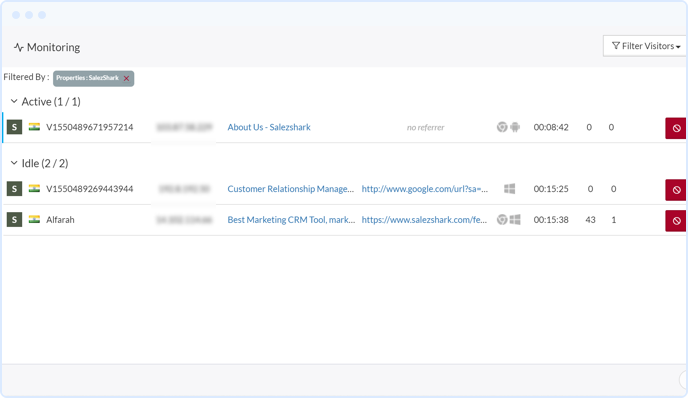
Task: Click Windows icon in Alfarah row
Action: [515, 219]
